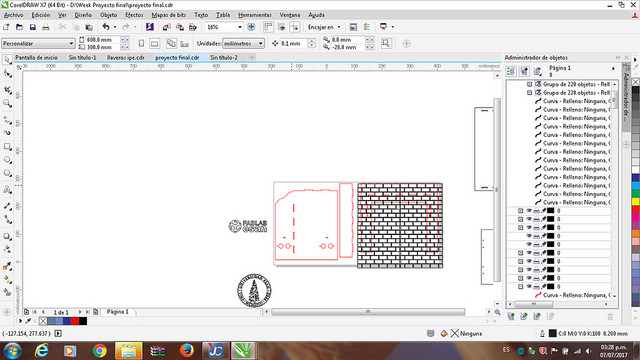640x360 pixels.
Task: Toggle Edit across layers in Object Manager
Action: pyautogui.click(x=524, y=71)
